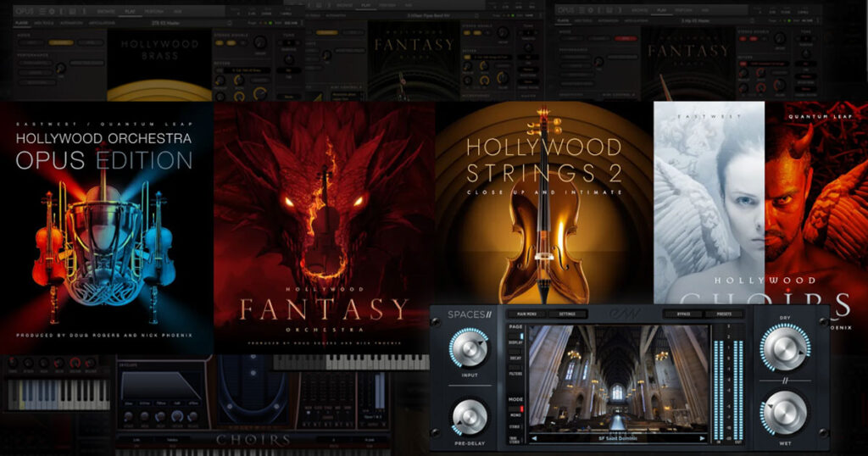Click Bypass button in Spaces II
Viewport: 868px width, 456px height.
[x=684, y=314]
